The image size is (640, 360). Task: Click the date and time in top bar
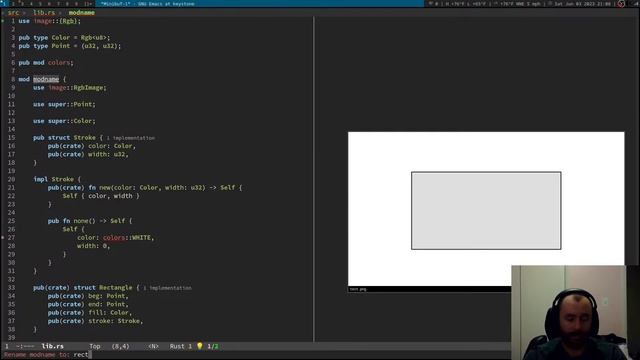(x=582, y=4)
